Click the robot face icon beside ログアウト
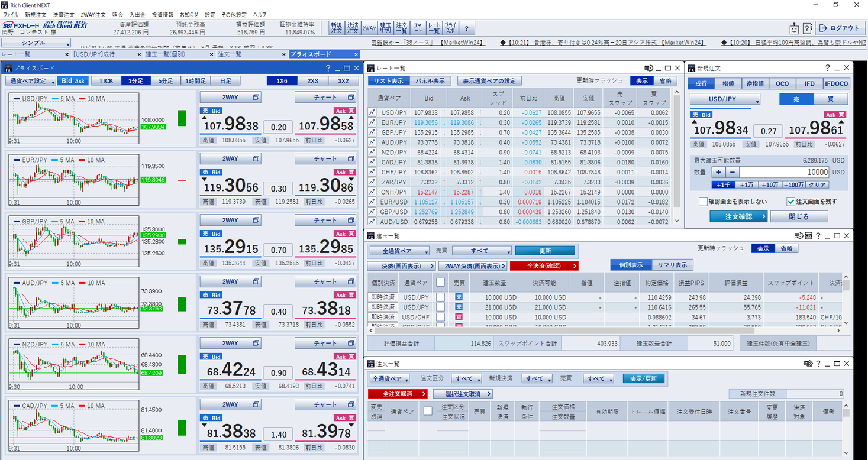 [x=794, y=28]
